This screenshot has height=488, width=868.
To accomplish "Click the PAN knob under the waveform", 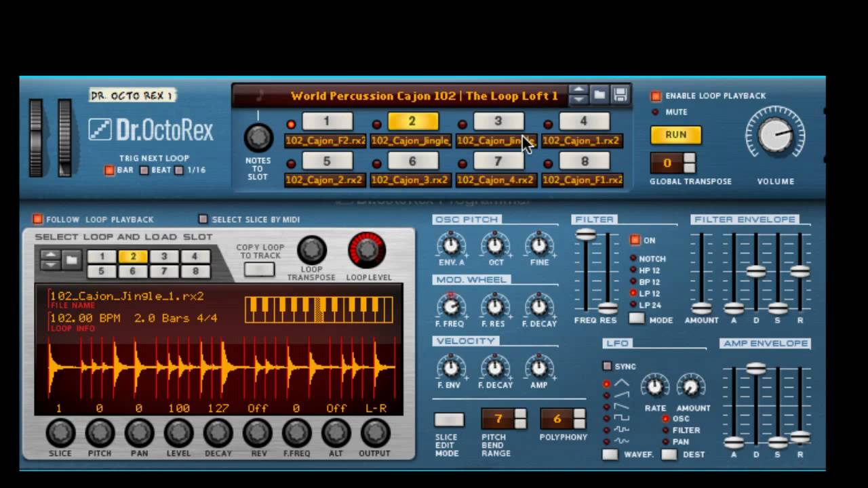I will 139,432.
